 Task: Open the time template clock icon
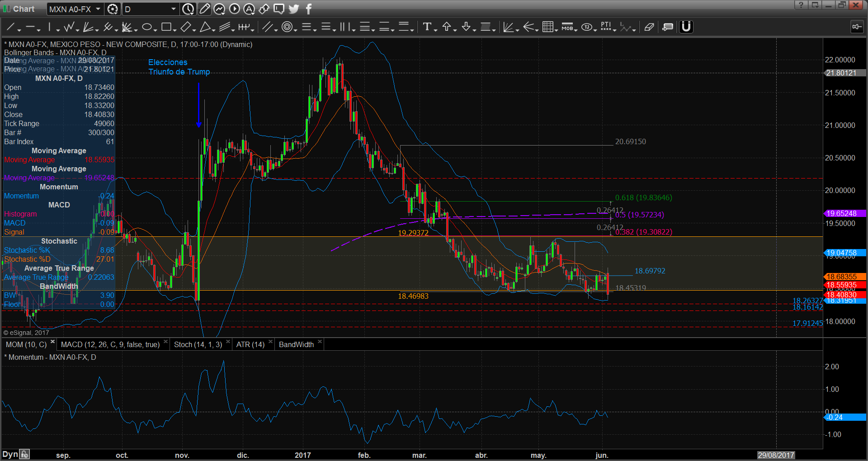point(188,9)
